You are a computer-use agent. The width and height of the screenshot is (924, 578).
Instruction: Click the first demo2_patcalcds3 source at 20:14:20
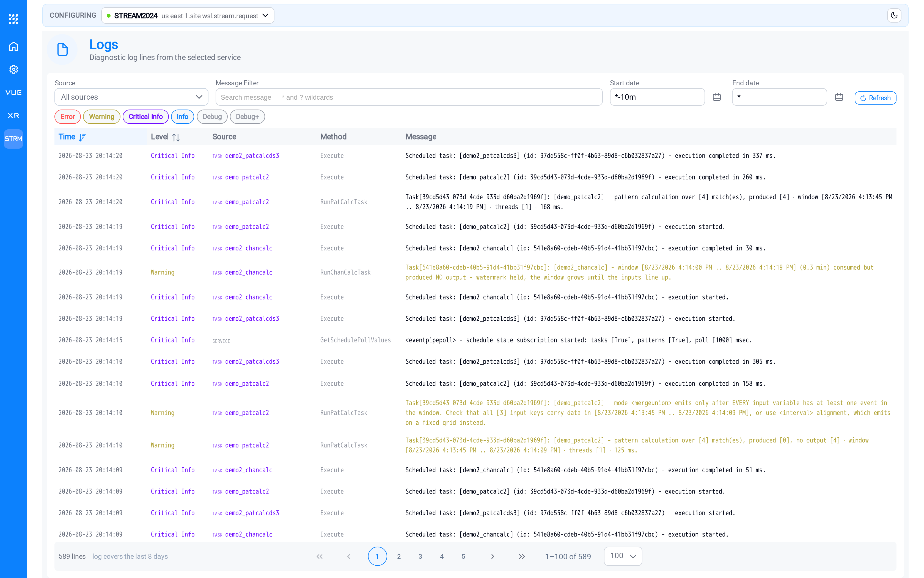coord(252,156)
